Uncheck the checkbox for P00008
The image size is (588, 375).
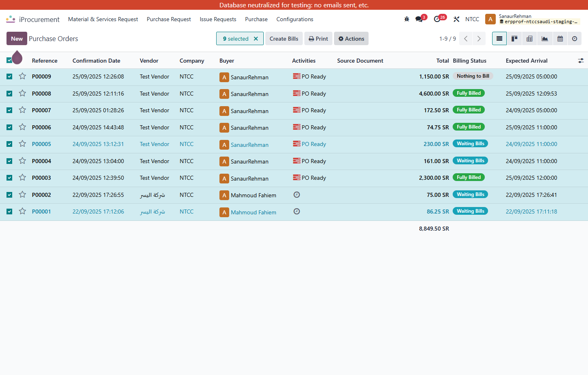pyautogui.click(x=9, y=94)
